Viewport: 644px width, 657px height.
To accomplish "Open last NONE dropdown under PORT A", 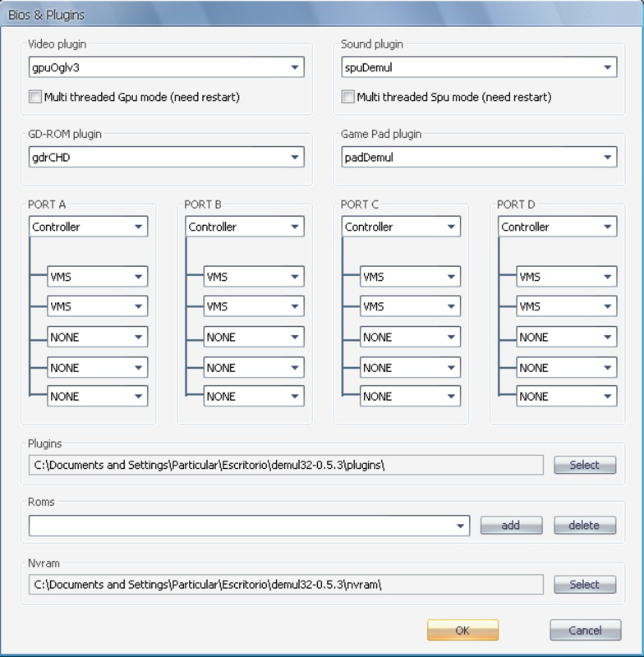I will 97,396.
